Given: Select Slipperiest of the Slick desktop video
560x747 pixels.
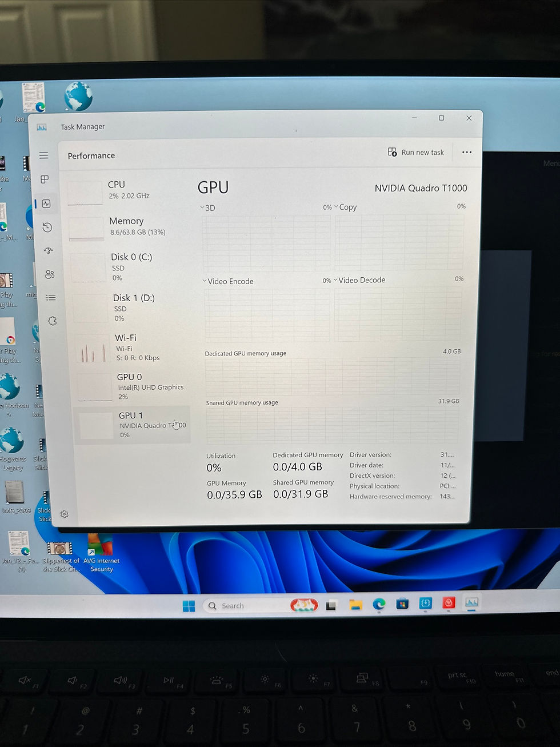Looking at the screenshot, I should 60,557.
